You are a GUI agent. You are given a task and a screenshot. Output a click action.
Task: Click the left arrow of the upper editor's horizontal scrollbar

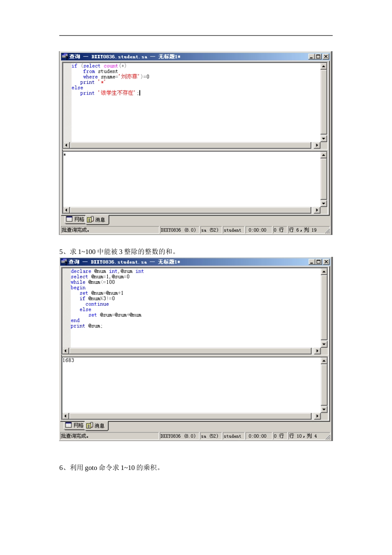pyautogui.click(x=66, y=145)
